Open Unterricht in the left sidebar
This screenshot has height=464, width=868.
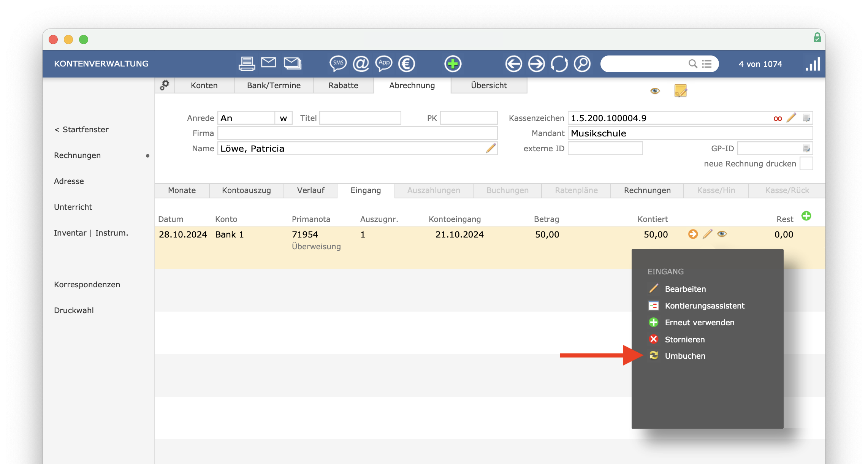(73, 207)
